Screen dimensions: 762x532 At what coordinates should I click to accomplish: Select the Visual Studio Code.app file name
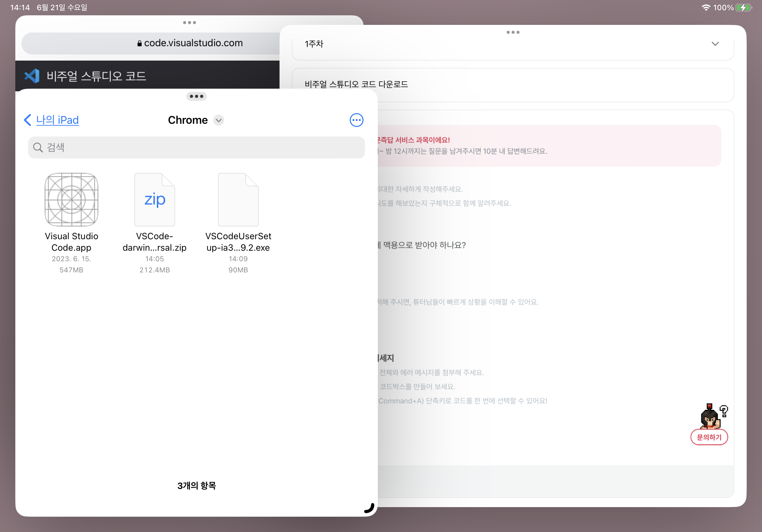point(71,242)
